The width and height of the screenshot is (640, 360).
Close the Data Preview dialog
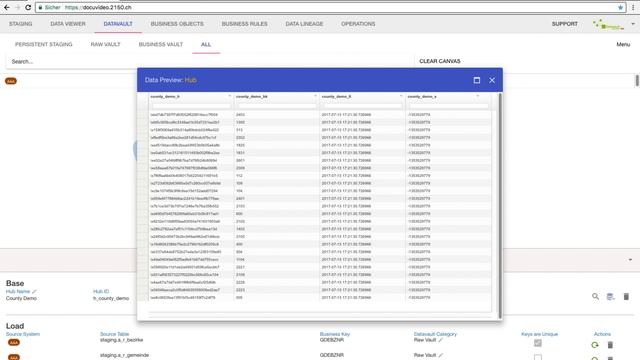pos(492,80)
